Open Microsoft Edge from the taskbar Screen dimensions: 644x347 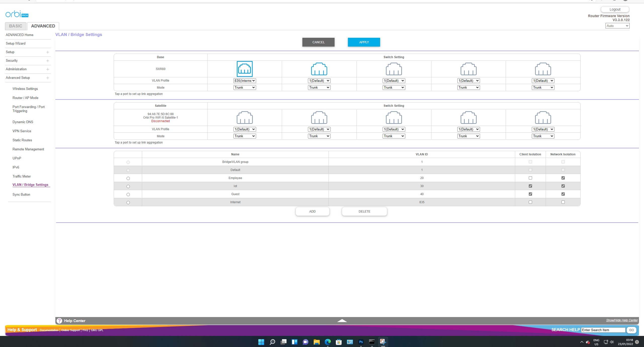pos(328,342)
